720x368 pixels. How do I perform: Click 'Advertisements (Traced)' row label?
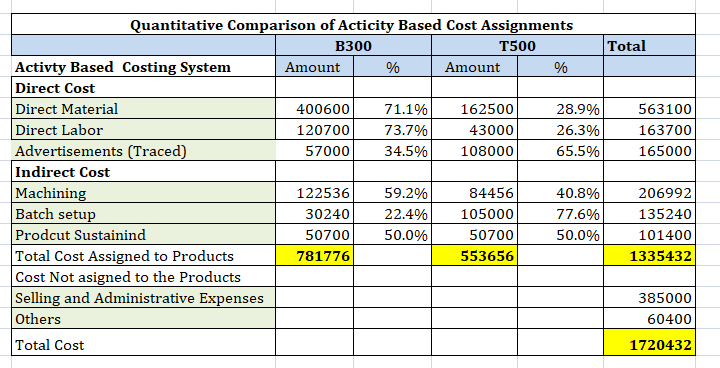pyautogui.click(x=143, y=151)
